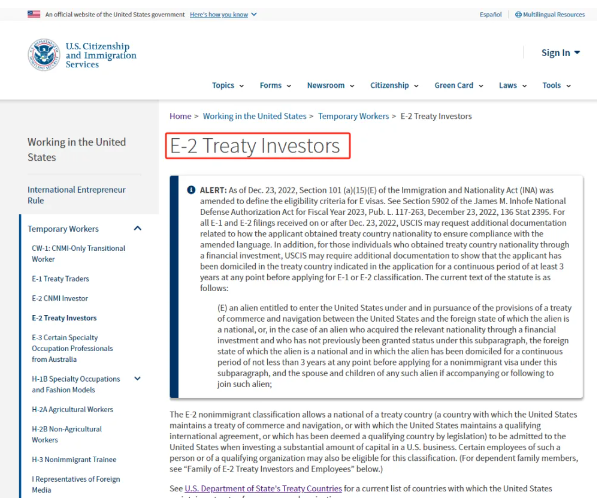Select E-1 Treaty Traders in sidebar
The height and width of the screenshot is (498, 597).
[60, 279]
